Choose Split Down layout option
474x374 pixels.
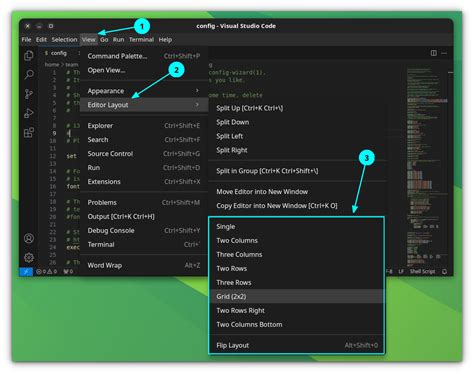298,122
